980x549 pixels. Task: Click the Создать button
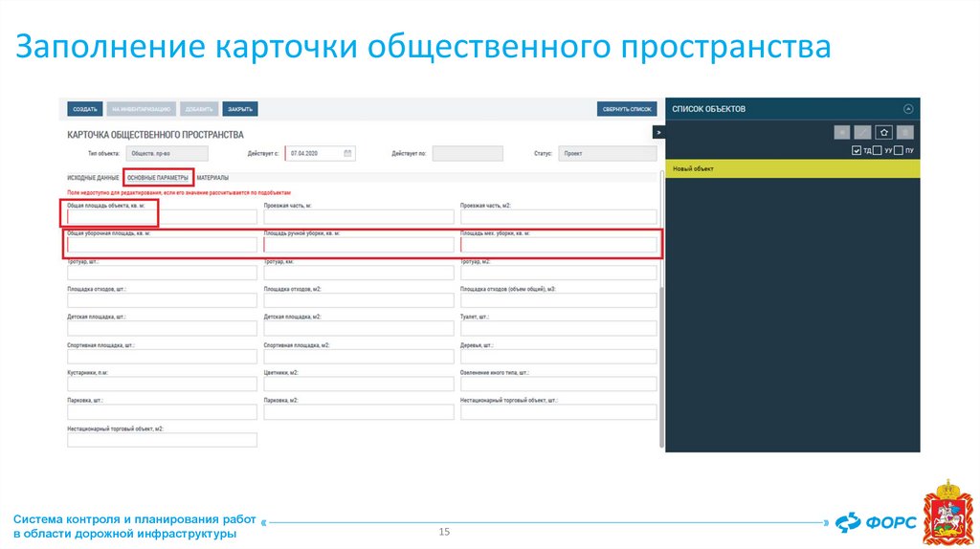click(x=85, y=109)
